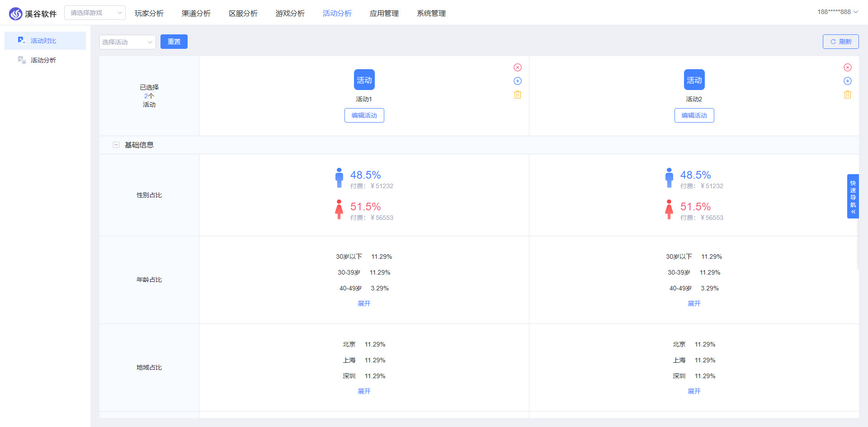
Task: Click the 48.5% male share in 活动2
Action: click(x=695, y=175)
